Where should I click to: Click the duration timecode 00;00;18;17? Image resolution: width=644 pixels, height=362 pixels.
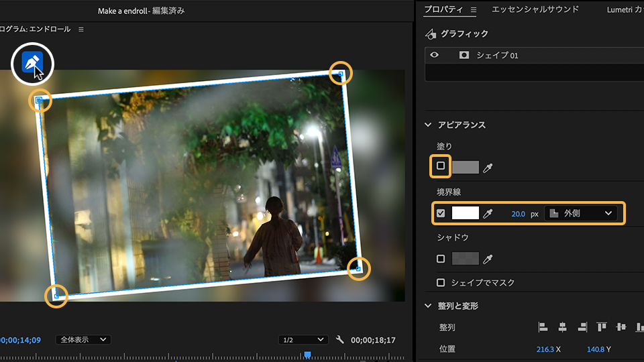[x=373, y=340]
